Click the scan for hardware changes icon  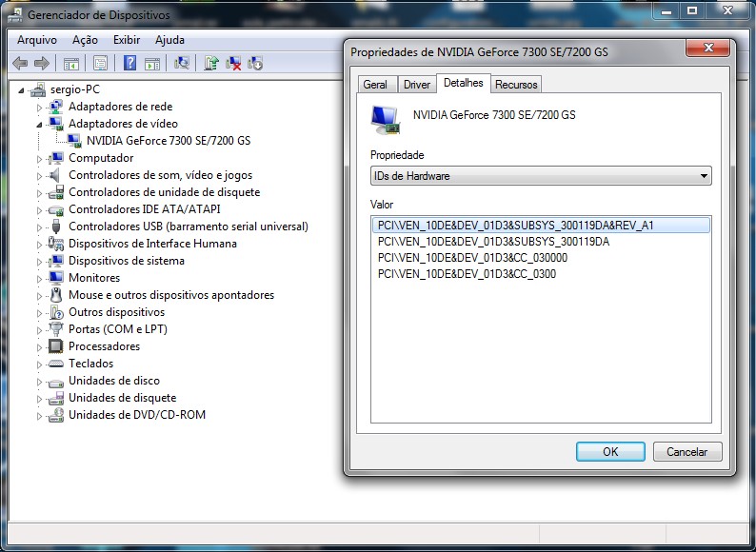point(181,63)
